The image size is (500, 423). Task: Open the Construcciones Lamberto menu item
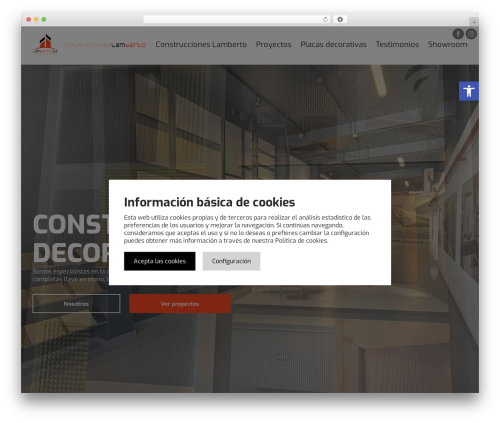pos(201,44)
